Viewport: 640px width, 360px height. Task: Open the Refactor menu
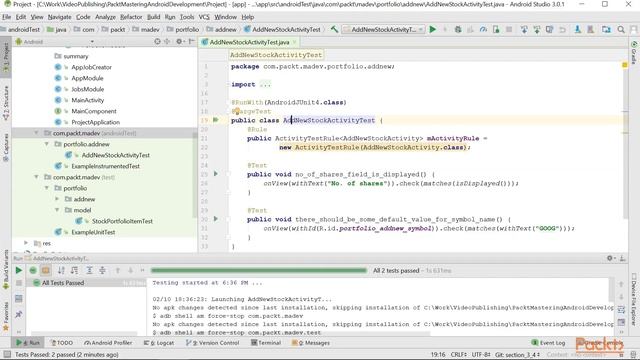tap(131, 17)
